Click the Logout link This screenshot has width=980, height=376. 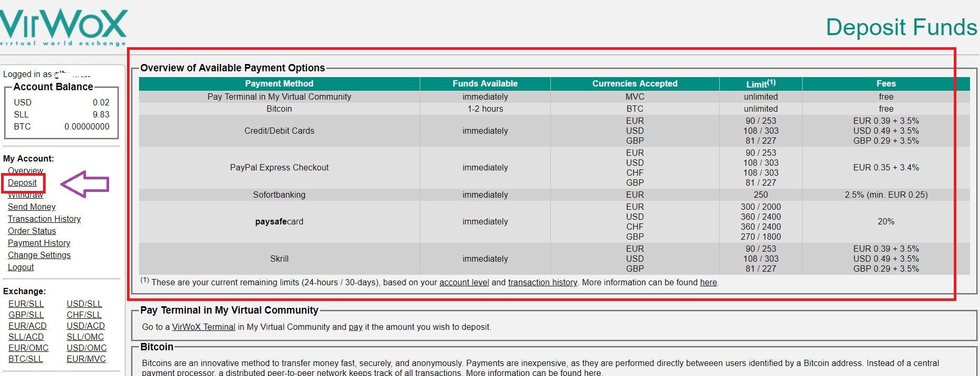click(x=20, y=267)
